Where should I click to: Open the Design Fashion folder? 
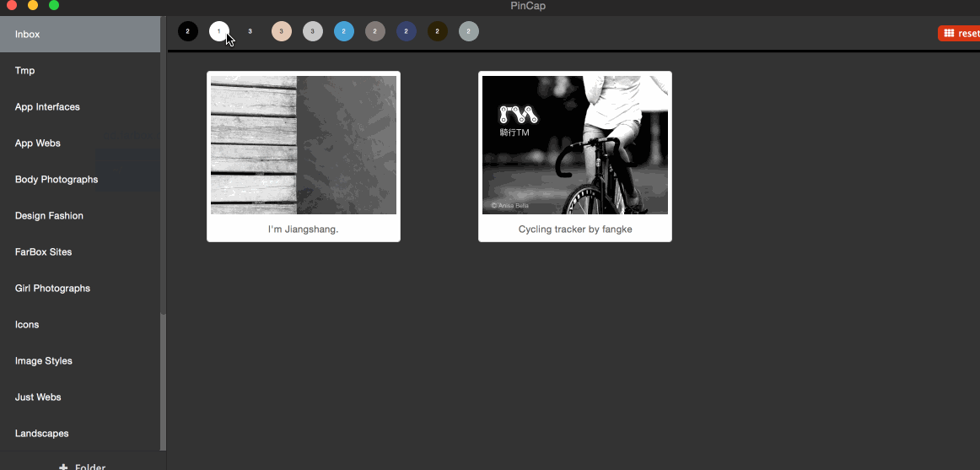(x=80, y=216)
